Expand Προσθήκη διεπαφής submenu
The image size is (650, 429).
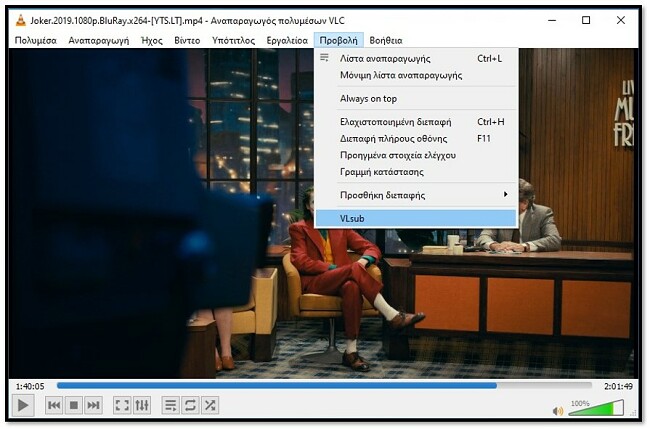(x=416, y=195)
